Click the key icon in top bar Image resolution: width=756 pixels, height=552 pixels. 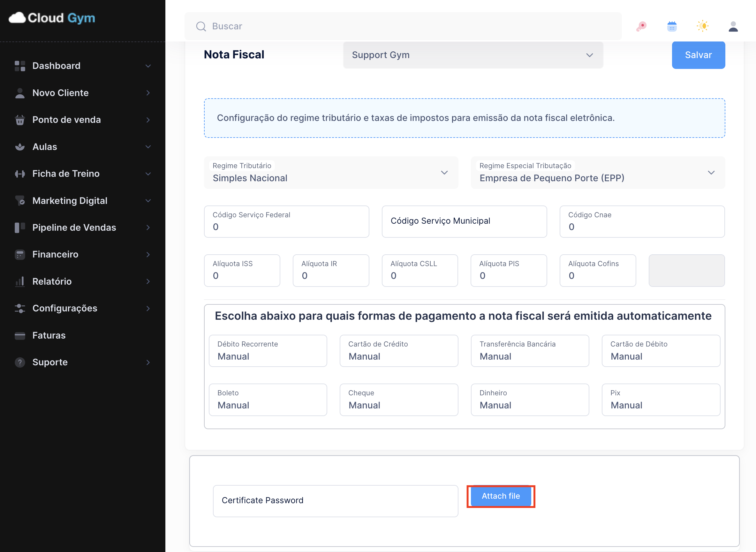point(641,26)
